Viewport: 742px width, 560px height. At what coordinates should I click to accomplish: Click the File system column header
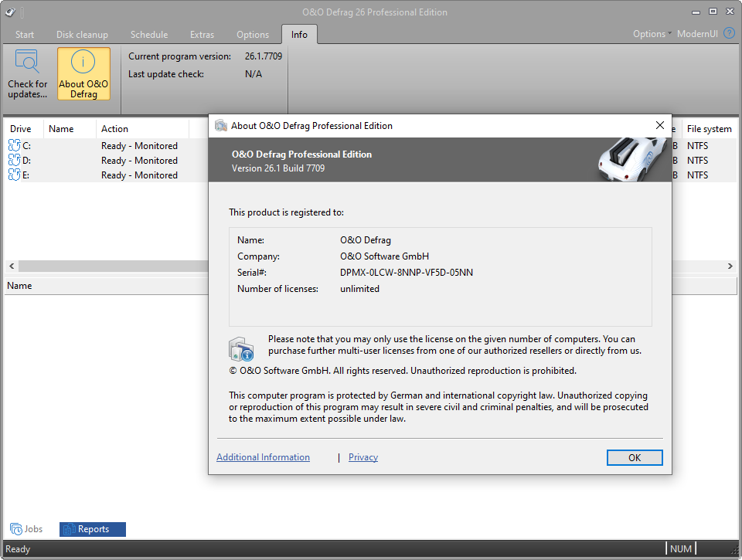[709, 129]
